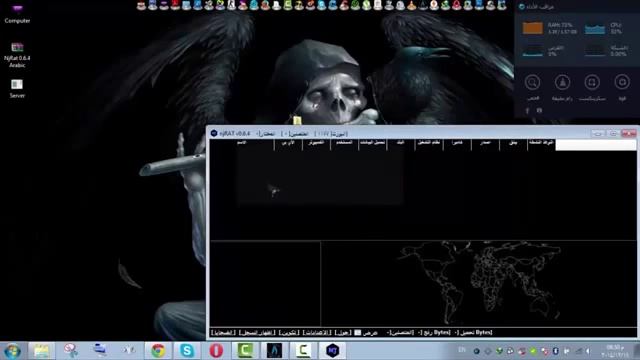640x360 pixels.
Task: Click the third circular icon in the performance widget
Action: click(x=592, y=82)
